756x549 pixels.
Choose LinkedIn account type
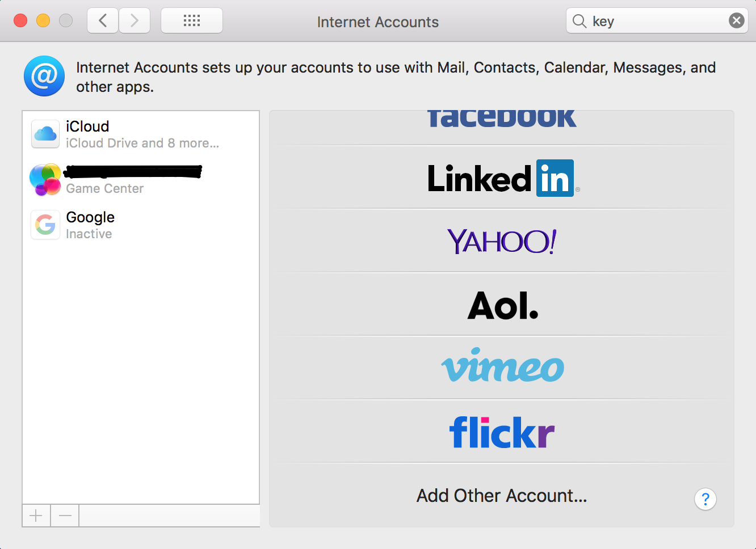(x=502, y=178)
